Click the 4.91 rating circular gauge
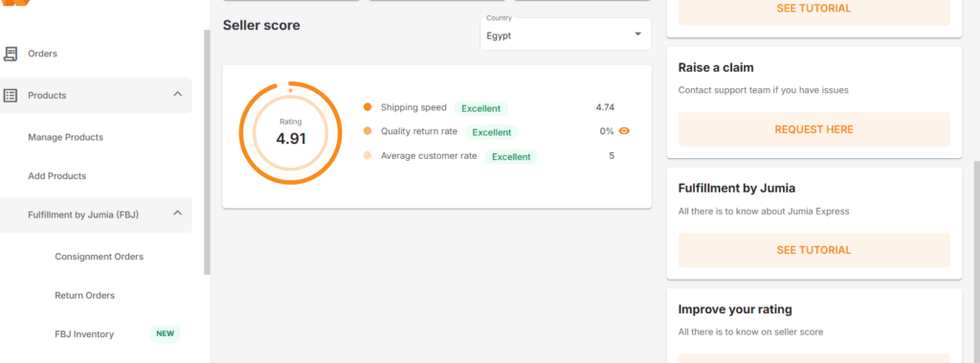This screenshot has width=980, height=363. 291,133
